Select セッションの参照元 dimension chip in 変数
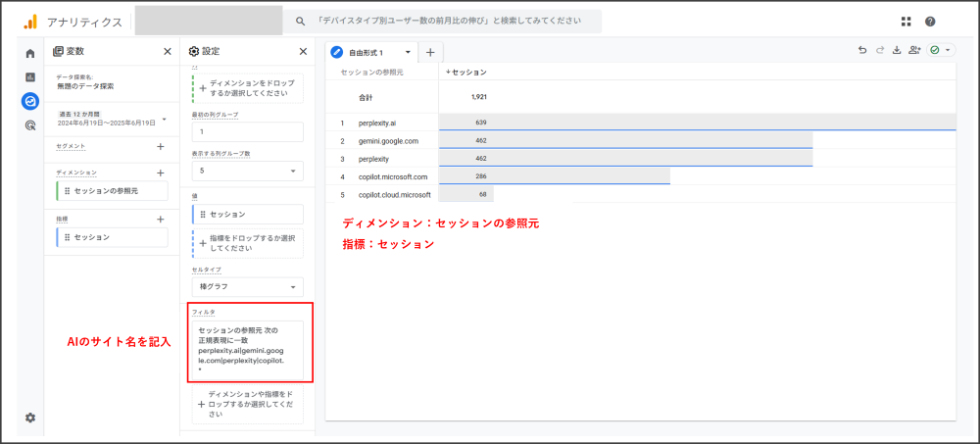The height and width of the screenshot is (444, 980). pyautogui.click(x=112, y=191)
